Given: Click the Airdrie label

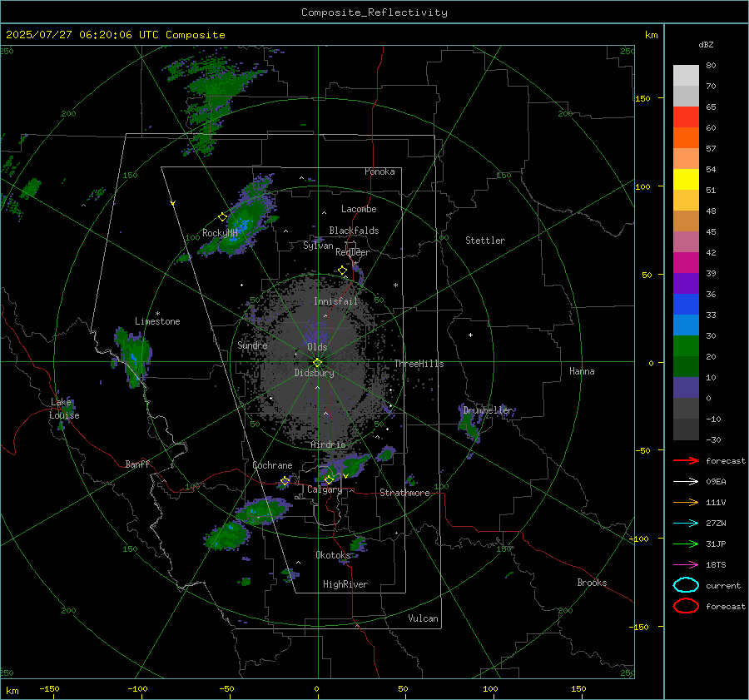Looking at the screenshot, I should click(x=328, y=444).
